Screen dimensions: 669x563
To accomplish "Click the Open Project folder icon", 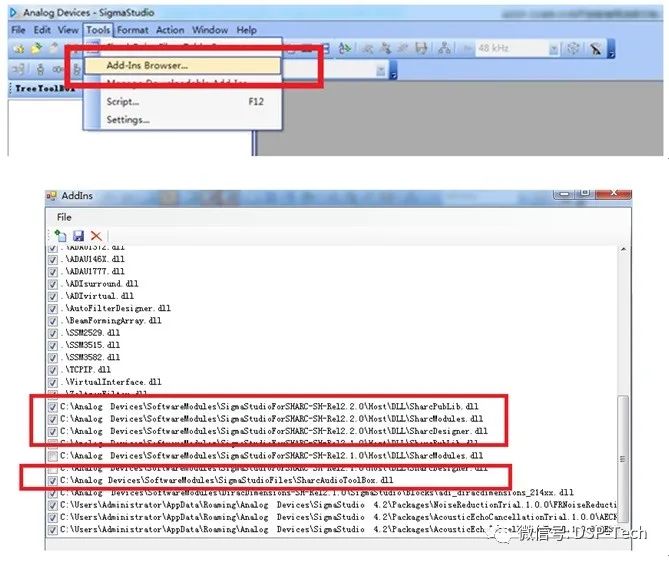I will (37, 48).
